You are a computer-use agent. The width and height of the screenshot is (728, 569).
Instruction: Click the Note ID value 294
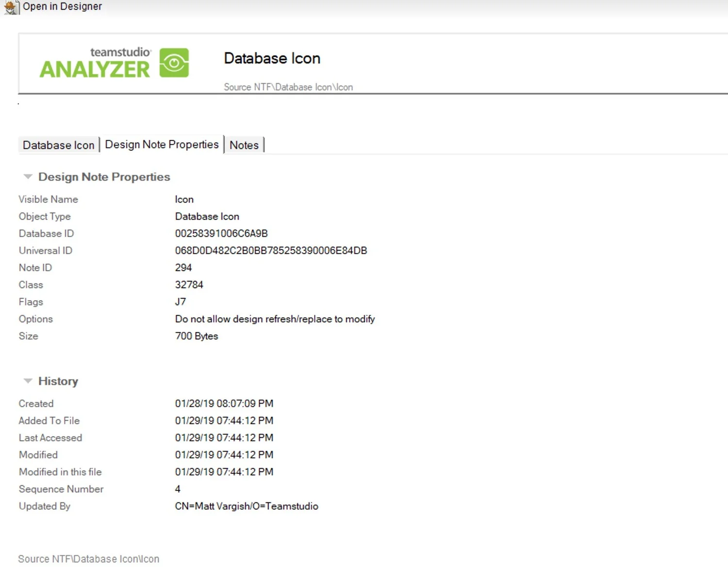click(x=183, y=267)
